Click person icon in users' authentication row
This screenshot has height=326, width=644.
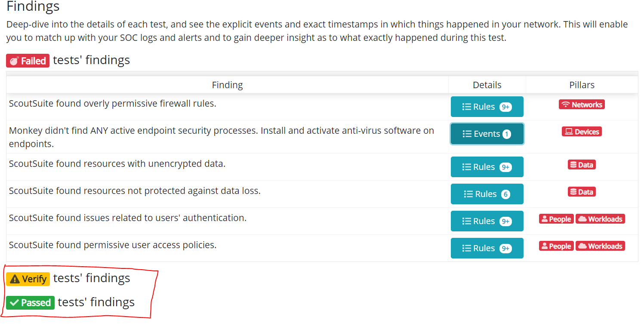(545, 219)
